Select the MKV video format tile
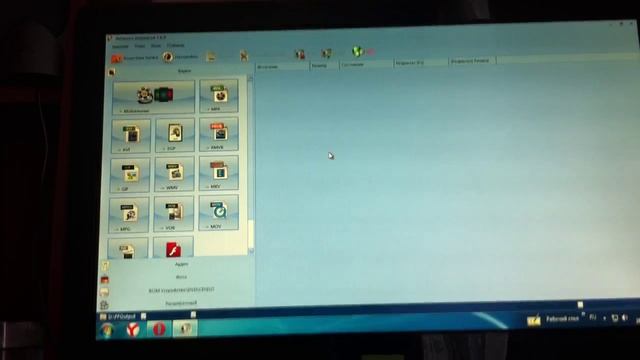640x360 pixels. [219, 173]
